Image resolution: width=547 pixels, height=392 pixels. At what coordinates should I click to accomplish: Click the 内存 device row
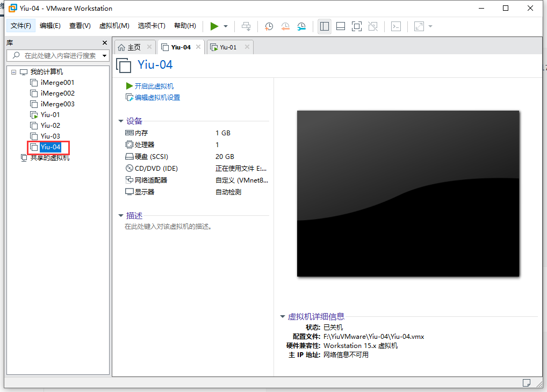(x=197, y=133)
